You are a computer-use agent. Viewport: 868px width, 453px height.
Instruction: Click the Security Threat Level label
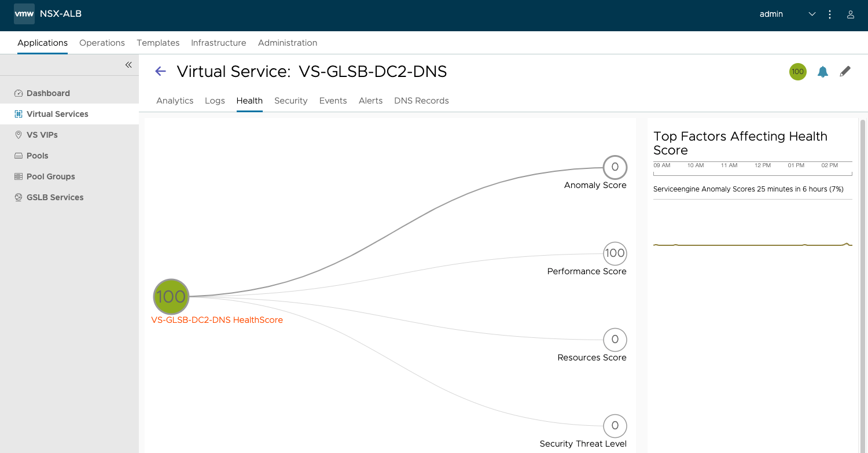pos(583,444)
